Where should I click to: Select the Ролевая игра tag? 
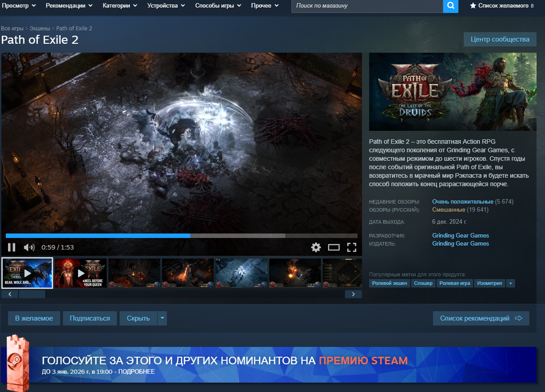pos(454,283)
